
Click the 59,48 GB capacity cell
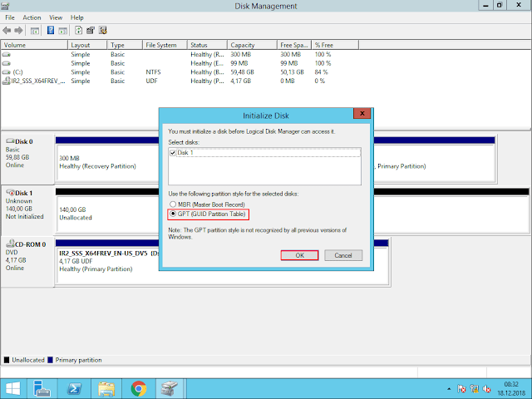tap(242, 72)
